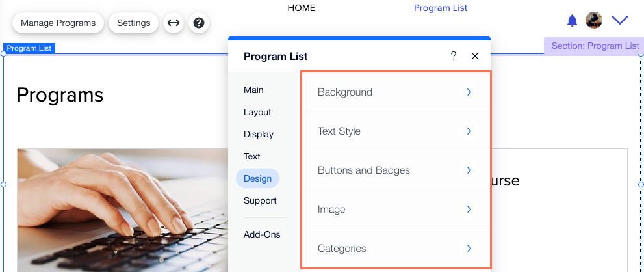This screenshot has width=644, height=272.
Task: Open the user avatar profile picture
Action: (594, 20)
